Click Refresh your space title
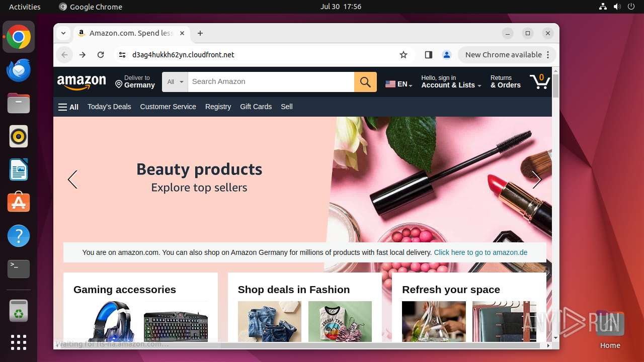The image size is (644, 362). 451,290
